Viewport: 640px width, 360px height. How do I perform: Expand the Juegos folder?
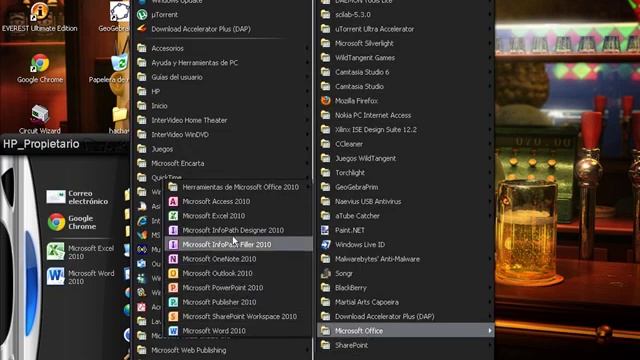pos(222,149)
